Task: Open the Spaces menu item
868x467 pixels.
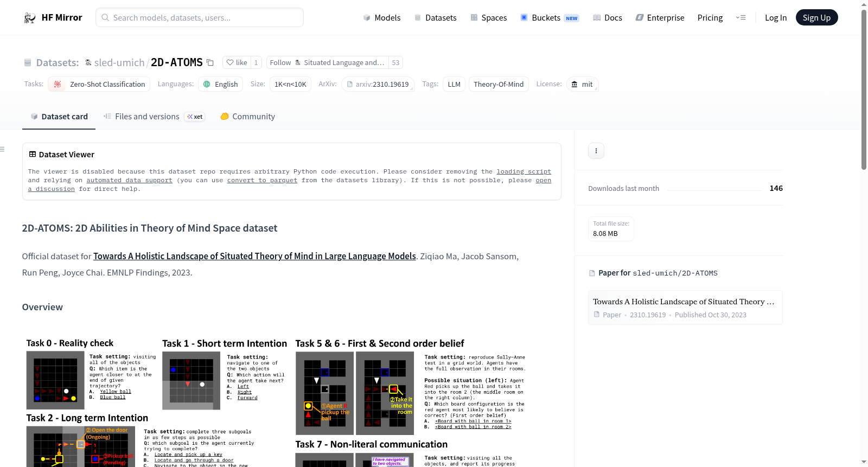Action: (x=488, y=18)
